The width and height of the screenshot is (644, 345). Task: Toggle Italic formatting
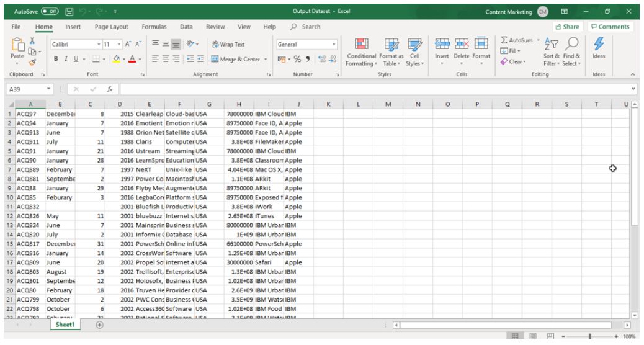(66, 59)
